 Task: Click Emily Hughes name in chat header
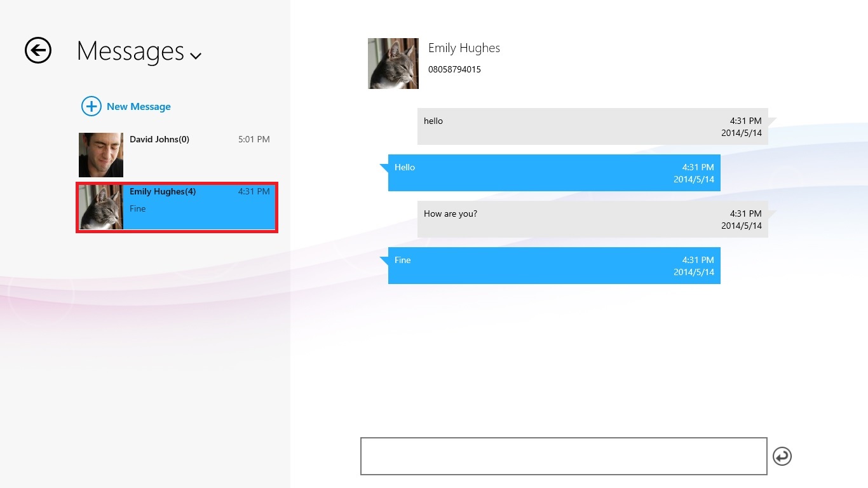[x=464, y=48]
